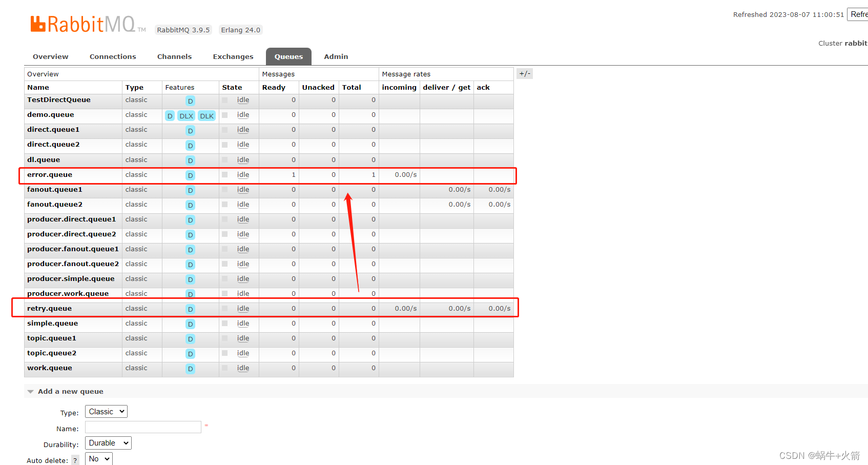Go to the Connections tab
Viewport: 868px width, 465px height.
(x=113, y=56)
